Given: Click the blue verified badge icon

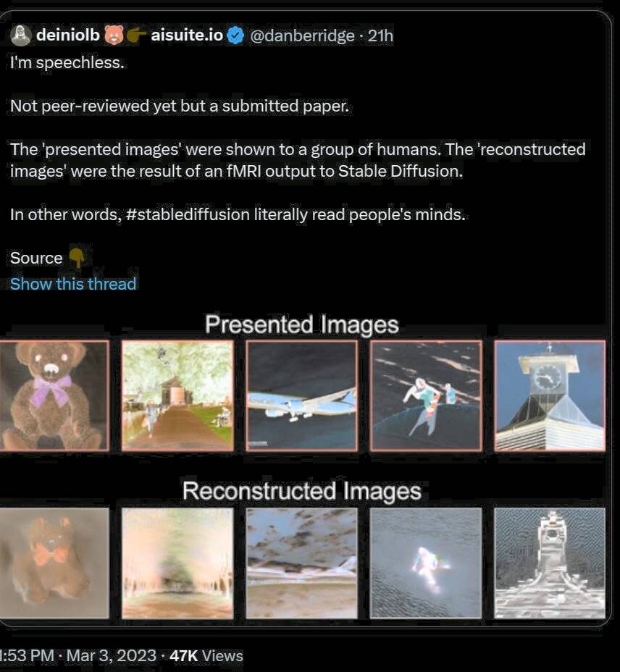Looking at the screenshot, I should tap(235, 35).
